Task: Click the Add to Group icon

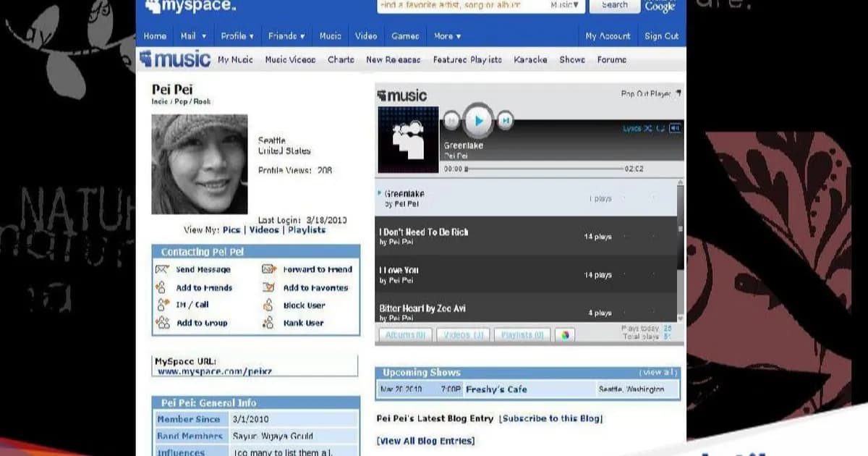Action: 163,323
